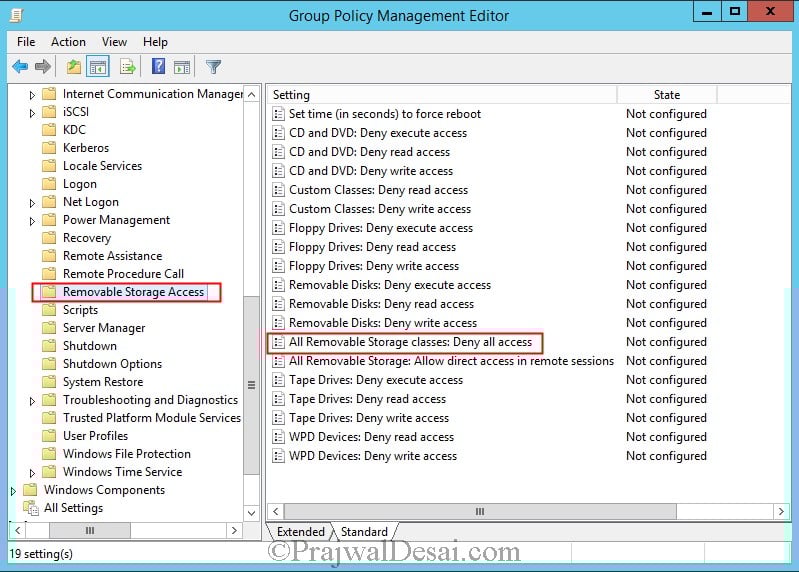Expand the Windows Components node
This screenshot has width=799, height=572.
pyautogui.click(x=13, y=491)
